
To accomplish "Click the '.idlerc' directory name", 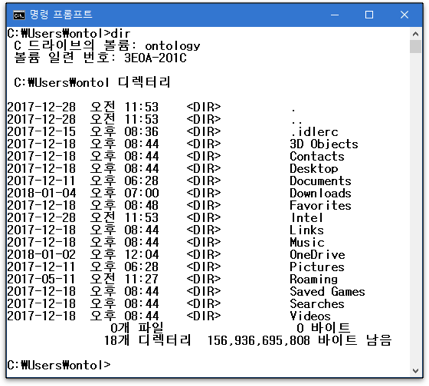I will (x=314, y=132).
